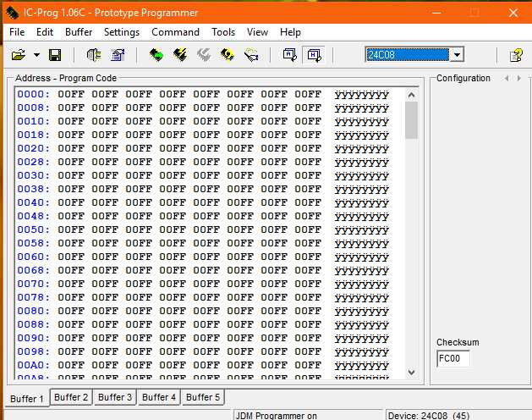
Task: Save the buffer with the floppy icon
Action: [x=55, y=55]
